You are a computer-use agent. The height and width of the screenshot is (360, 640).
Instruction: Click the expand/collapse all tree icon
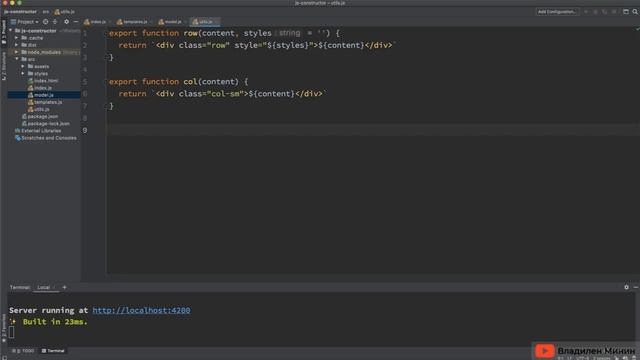55,22
